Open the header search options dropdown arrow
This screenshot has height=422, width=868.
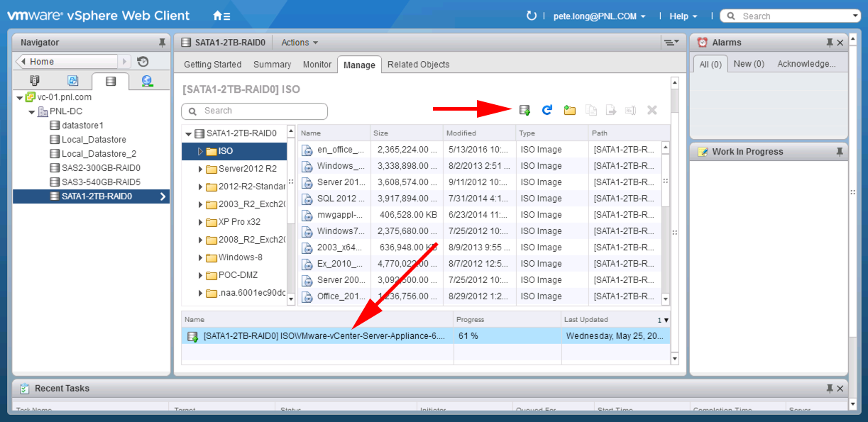coord(855,16)
